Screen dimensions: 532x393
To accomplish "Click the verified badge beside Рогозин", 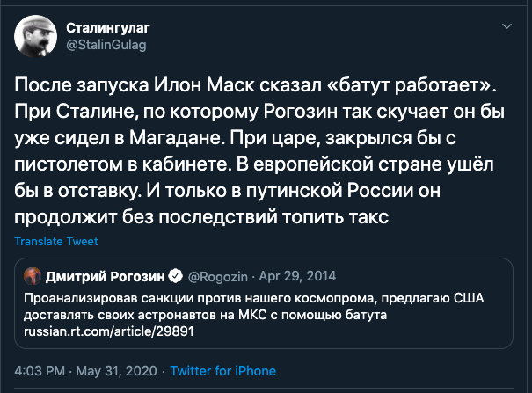I will pos(175,276).
